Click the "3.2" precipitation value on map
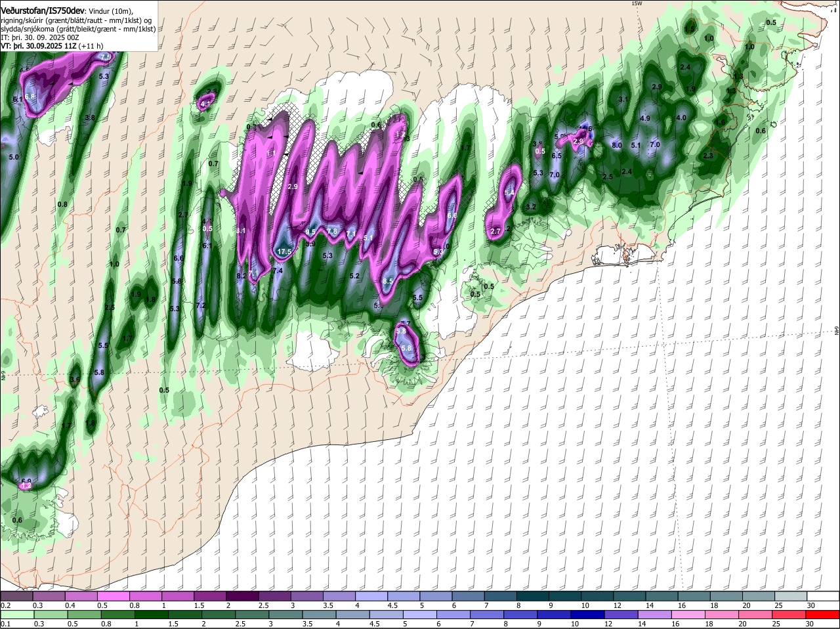 [532, 207]
